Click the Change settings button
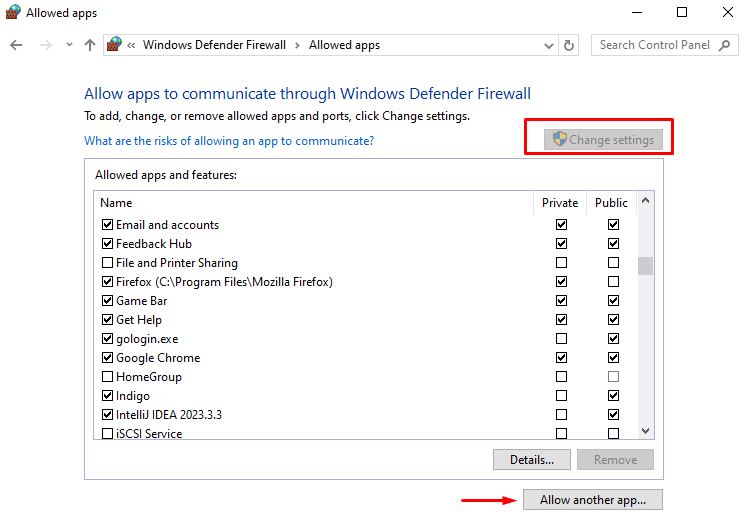748x519 pixels. tap(603, 140)
